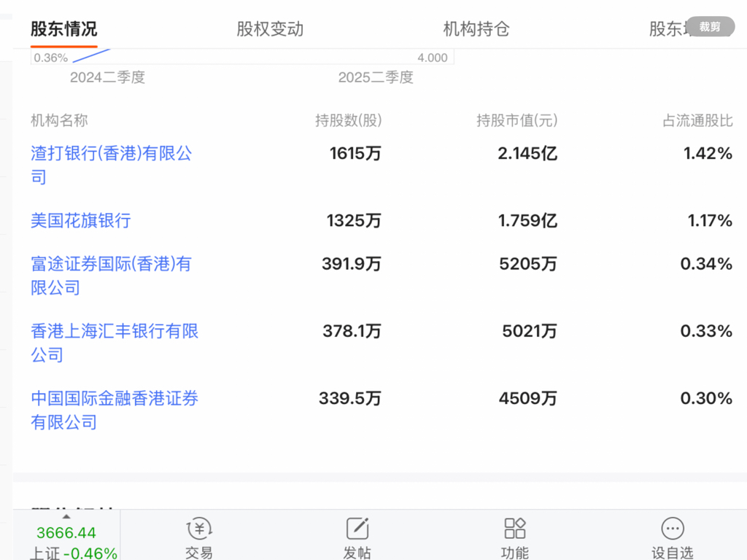Viewport: 747px width, 560px height.
Task: Click the 2025二季度 chart axis label
Action: (376, 77)
